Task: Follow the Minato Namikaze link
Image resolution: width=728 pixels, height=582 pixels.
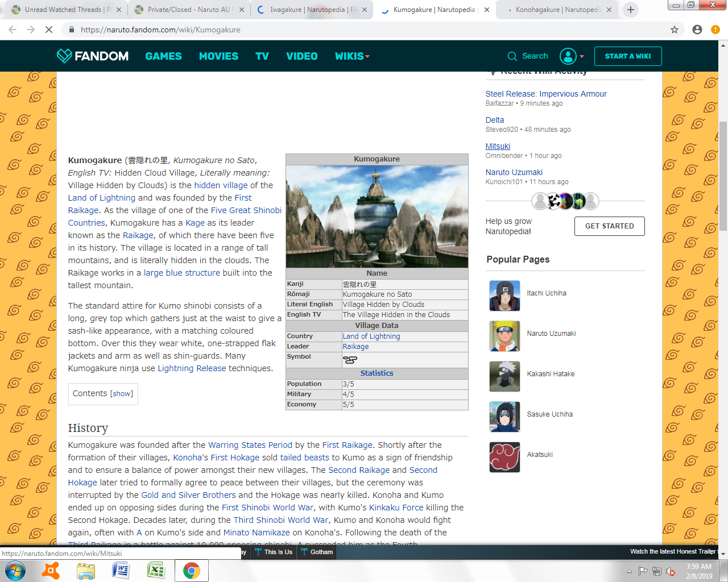Action: pos(257,533)
